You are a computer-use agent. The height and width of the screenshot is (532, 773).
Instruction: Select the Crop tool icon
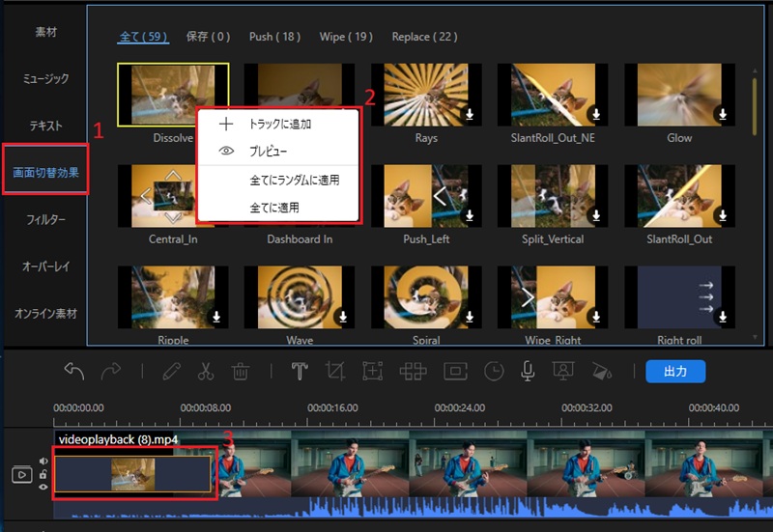(335, 372)
